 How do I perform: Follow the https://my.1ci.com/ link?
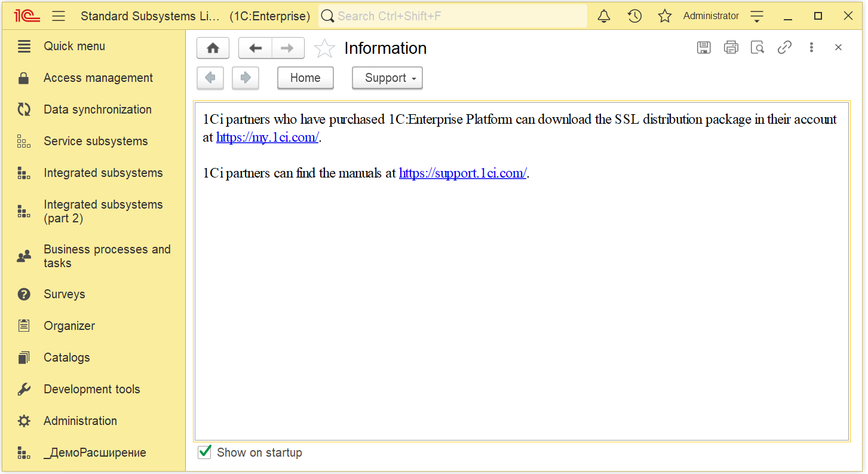click(x=268, y=137)
